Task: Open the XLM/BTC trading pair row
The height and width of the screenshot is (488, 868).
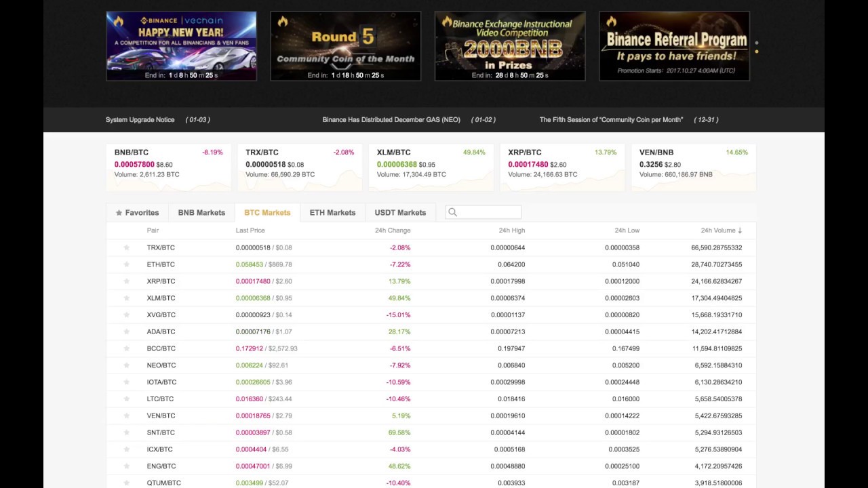Action: click(431, 298)
